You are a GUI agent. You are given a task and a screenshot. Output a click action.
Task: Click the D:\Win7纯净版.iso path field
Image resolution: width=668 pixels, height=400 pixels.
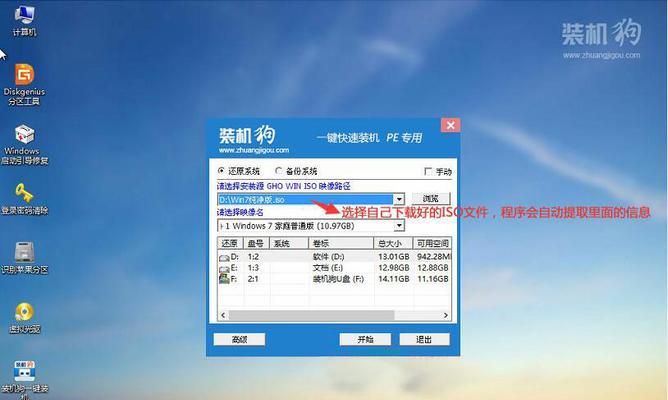(305, 199)
